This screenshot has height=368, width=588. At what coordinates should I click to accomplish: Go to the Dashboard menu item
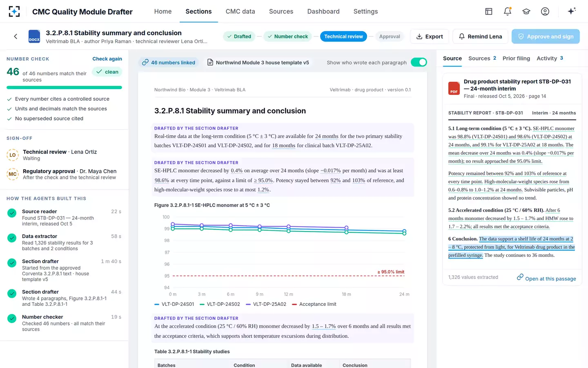323,11
